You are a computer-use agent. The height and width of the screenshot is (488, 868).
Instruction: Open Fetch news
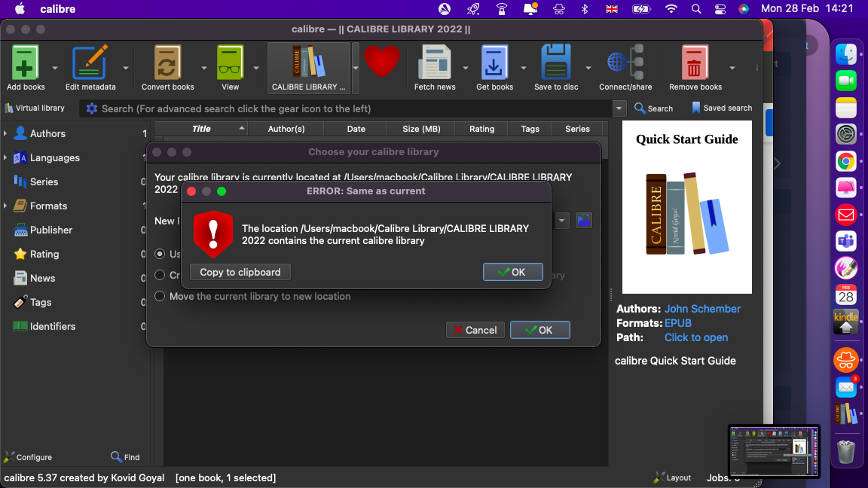click(435, 68)
